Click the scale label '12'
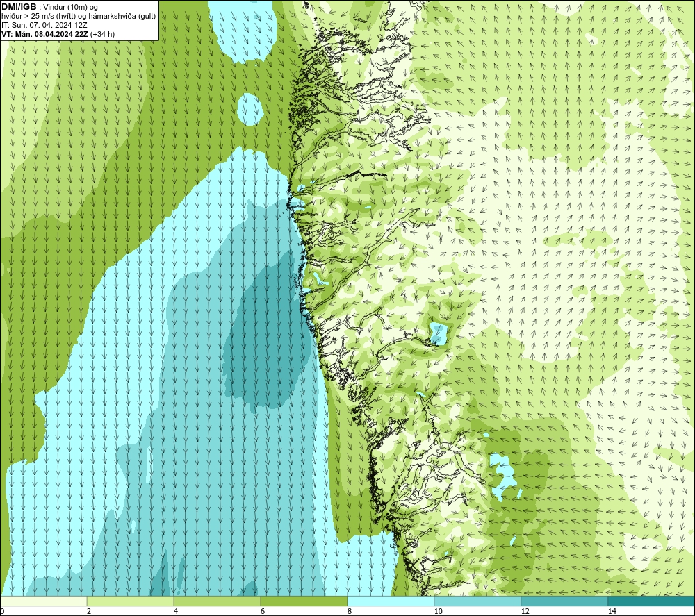This screenshot has width=695, height=616. (x=525, y=611)
